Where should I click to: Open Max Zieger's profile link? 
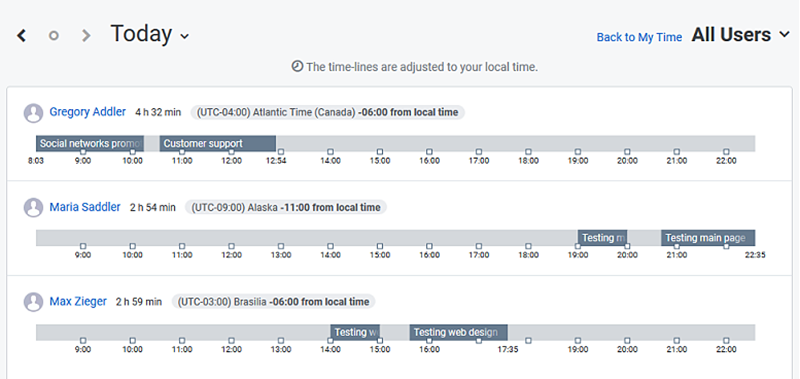[78, 301]
